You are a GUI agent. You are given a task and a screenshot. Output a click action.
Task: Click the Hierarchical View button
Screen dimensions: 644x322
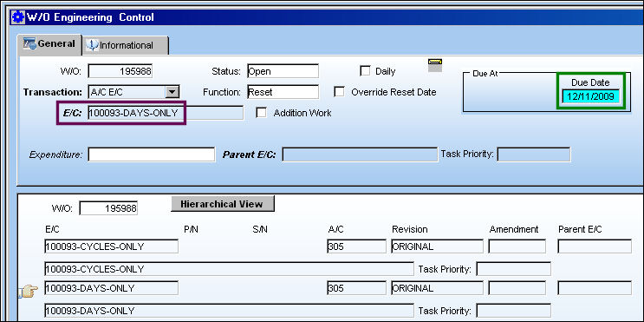[x=222, y=204]
